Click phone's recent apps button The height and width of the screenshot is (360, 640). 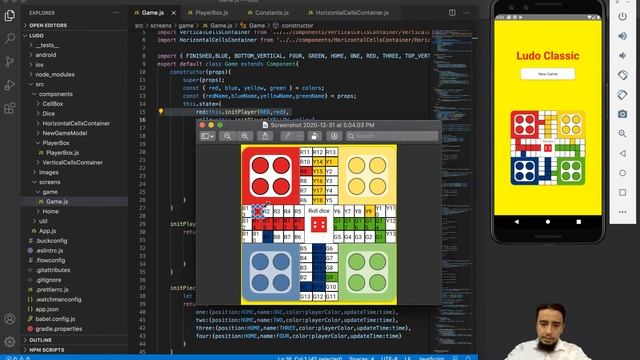[578, 222]
